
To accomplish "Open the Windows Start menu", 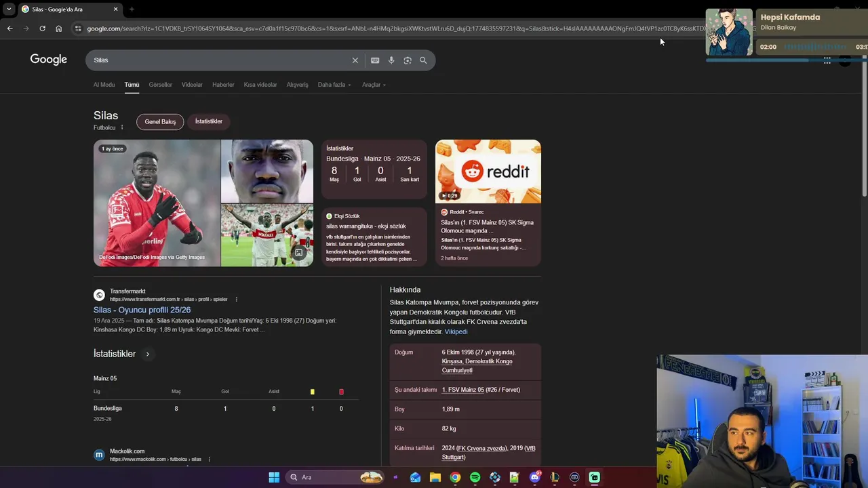I will point(274,477).
